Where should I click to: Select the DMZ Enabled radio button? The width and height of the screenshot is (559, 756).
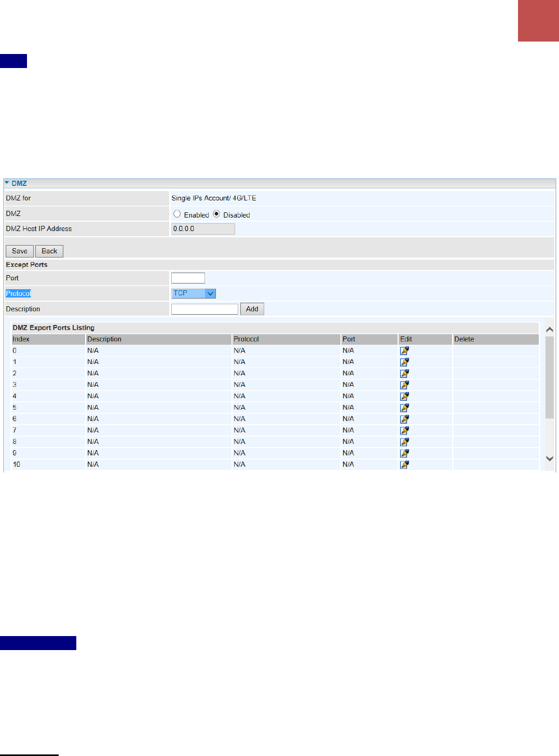pyautogui.click(x=177, y=214)
